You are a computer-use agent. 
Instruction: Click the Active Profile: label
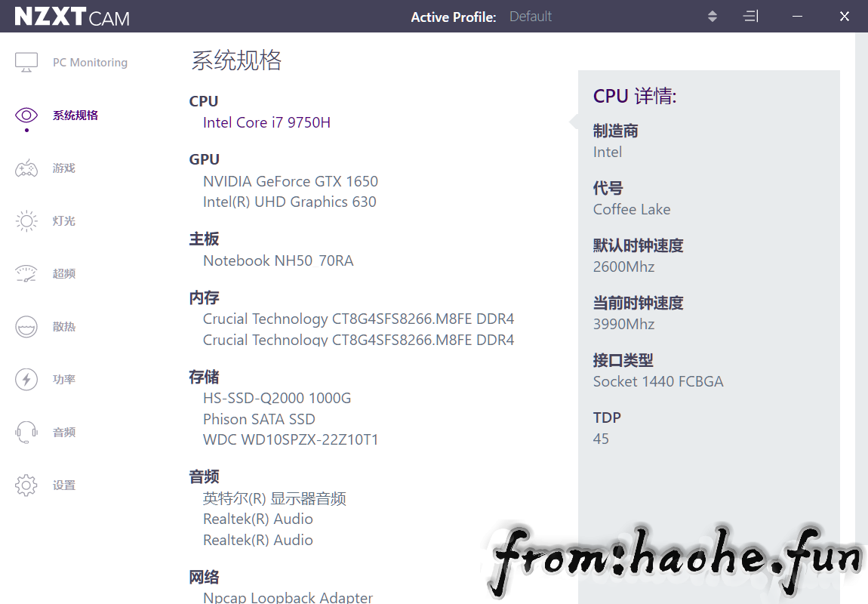454,17
